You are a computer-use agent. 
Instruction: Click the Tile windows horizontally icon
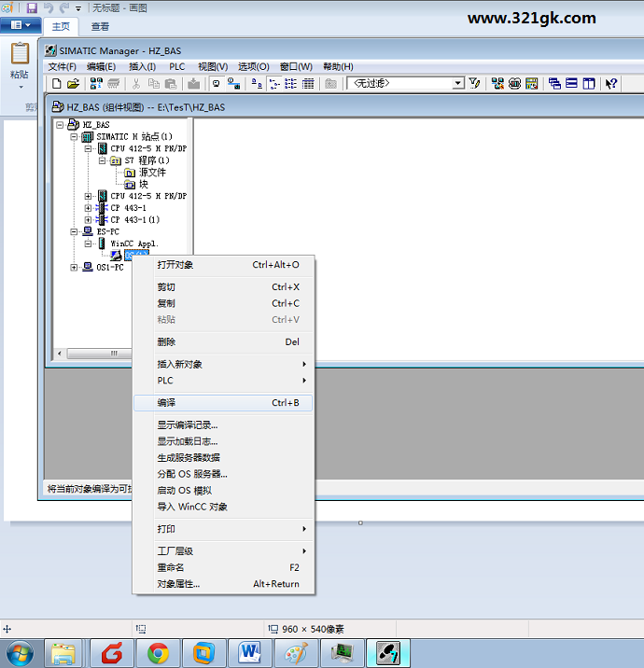[571, 84]
